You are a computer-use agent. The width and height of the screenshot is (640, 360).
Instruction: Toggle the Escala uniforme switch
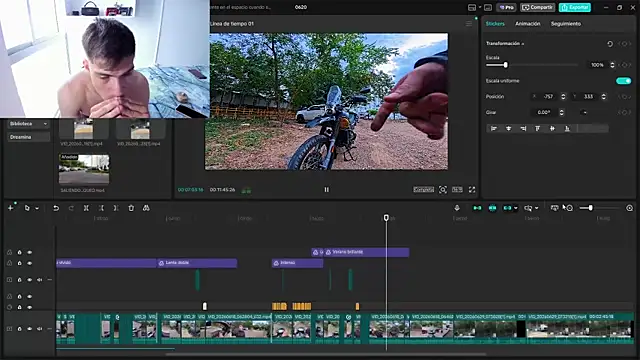click(623, 81)
